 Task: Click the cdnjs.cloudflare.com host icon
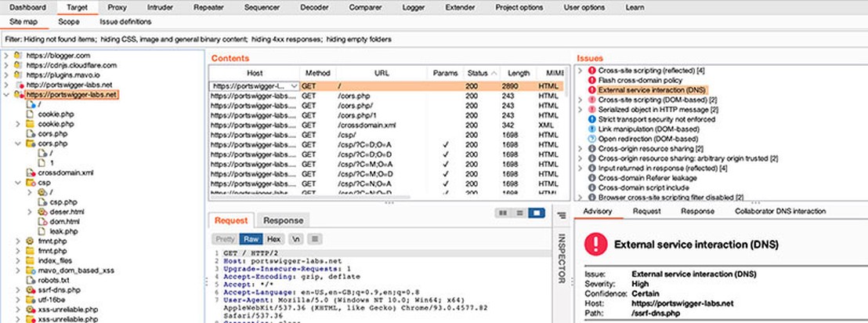pos(18,65)
